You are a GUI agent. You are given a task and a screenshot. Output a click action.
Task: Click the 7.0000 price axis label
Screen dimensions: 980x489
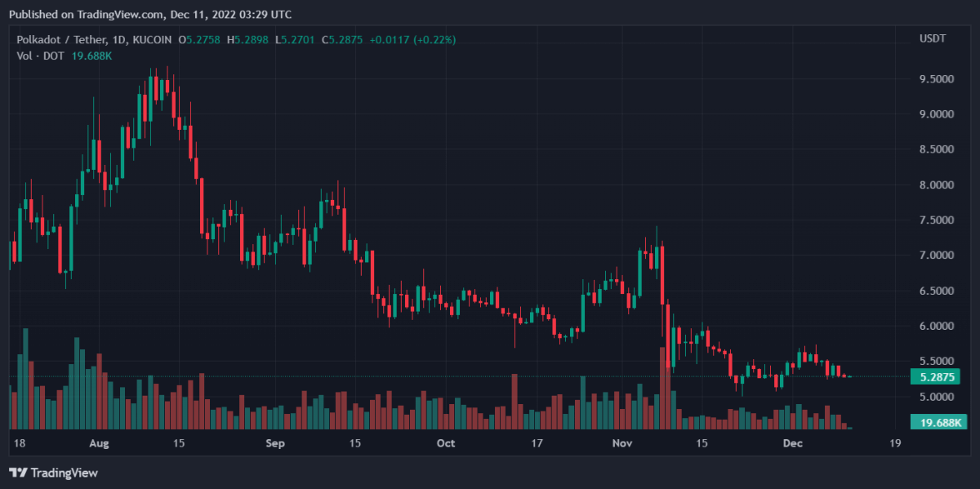pos(936,256)
